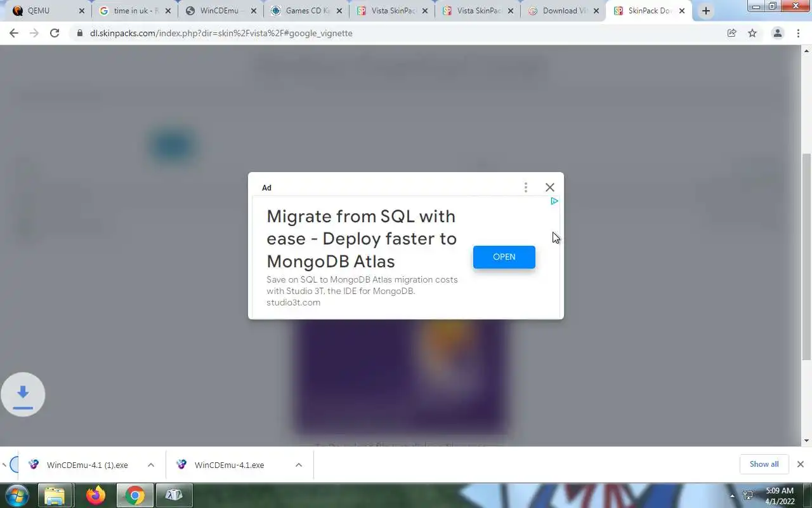This screenshot has height=508, width=812.
Task: Click the network icon in system tray
Action: click(748, 495)
